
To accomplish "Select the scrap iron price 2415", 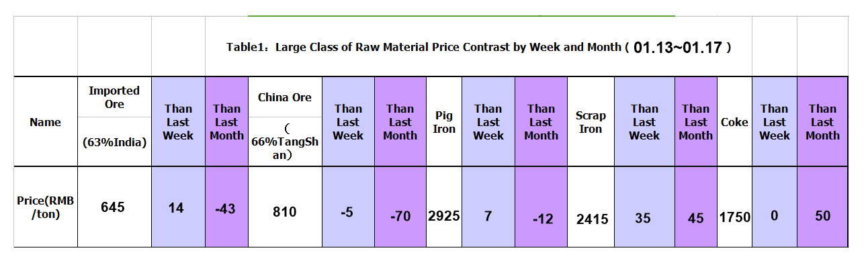I will (x=591, y=219).
